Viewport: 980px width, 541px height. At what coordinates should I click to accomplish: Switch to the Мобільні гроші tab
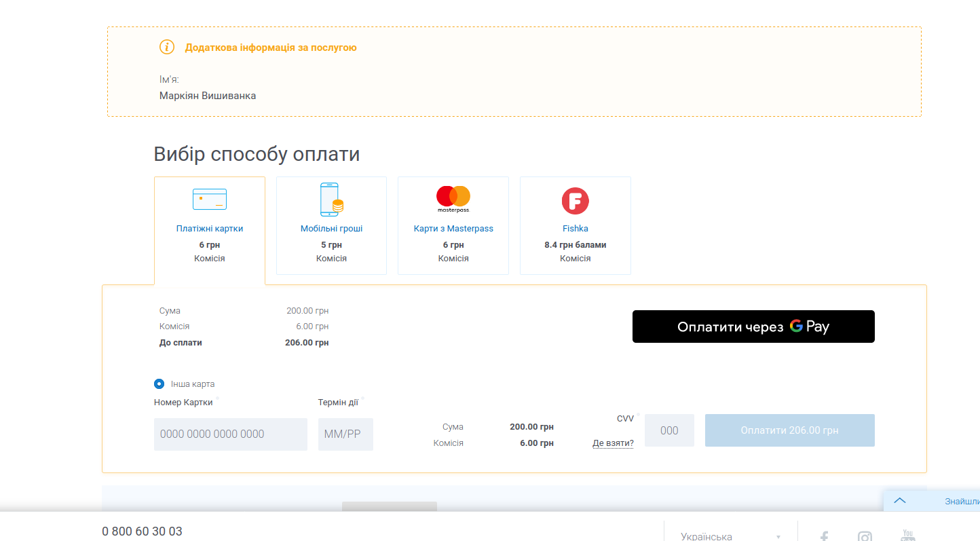331,229
